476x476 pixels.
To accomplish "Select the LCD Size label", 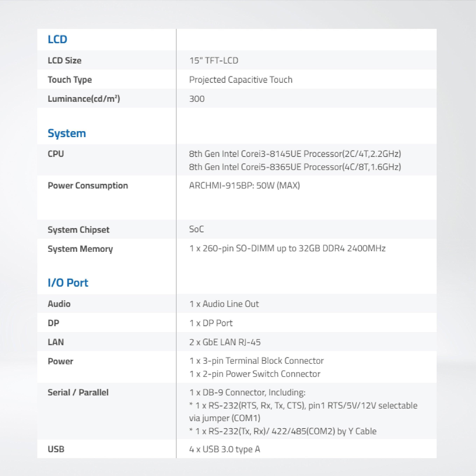I will [x=65, y=60].
